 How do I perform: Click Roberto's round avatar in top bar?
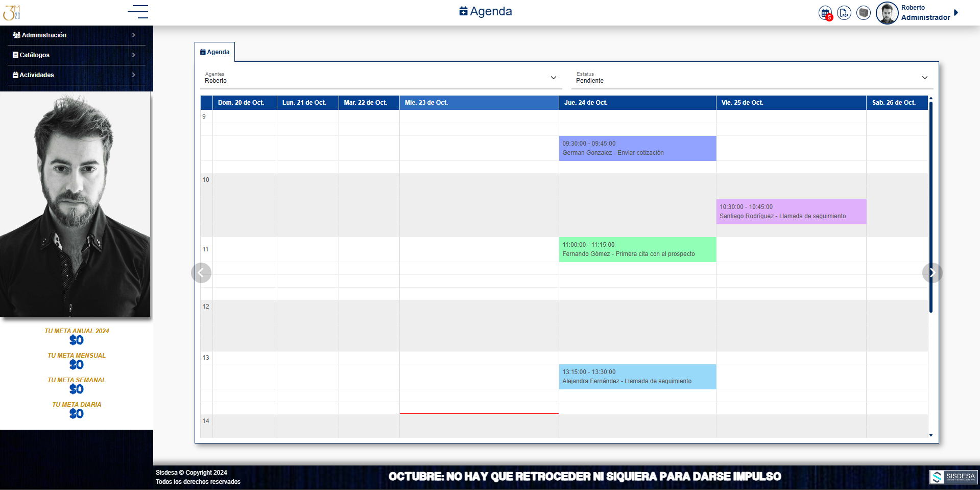(x=887, y=13)
